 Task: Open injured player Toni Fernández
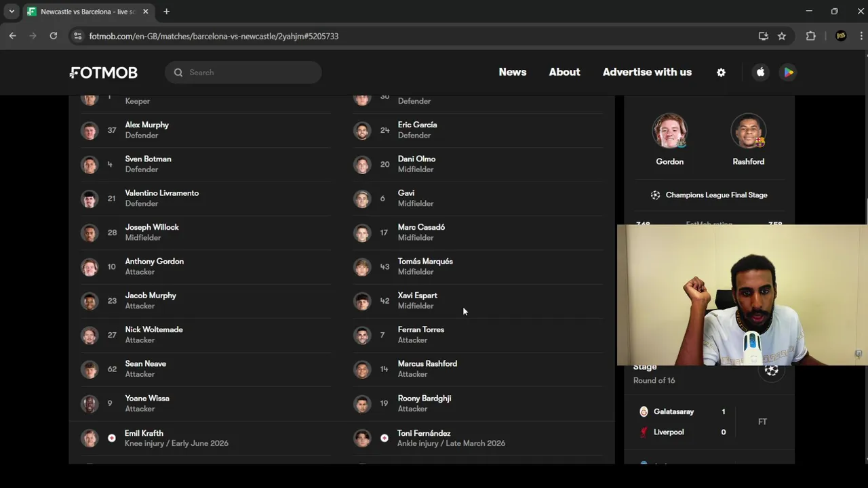pos(479,438)
